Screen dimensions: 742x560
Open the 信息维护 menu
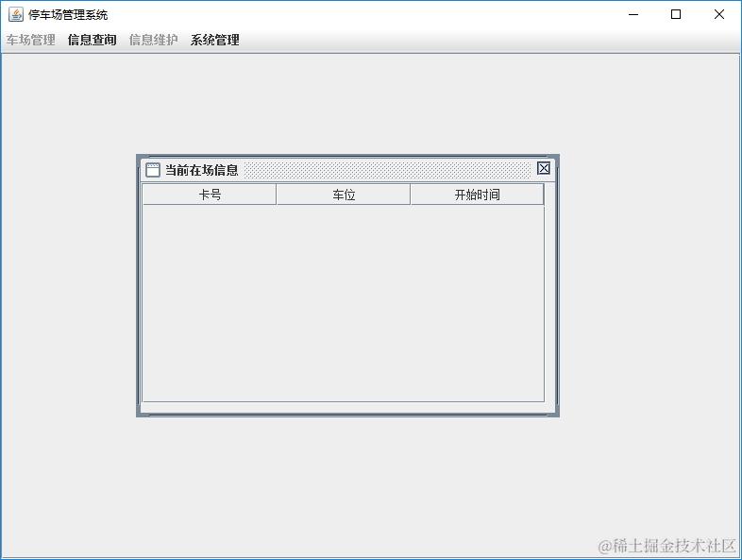pos(153,40)
